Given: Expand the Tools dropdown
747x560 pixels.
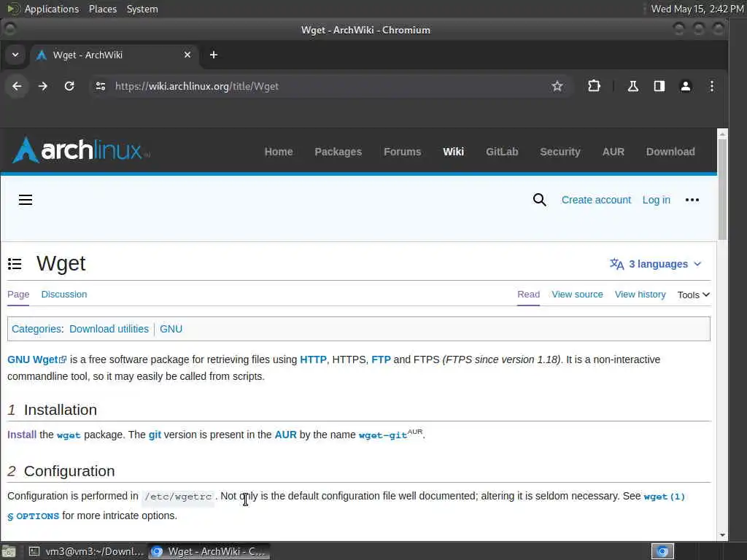Looking at the screenshot, I should coord(694,295).
